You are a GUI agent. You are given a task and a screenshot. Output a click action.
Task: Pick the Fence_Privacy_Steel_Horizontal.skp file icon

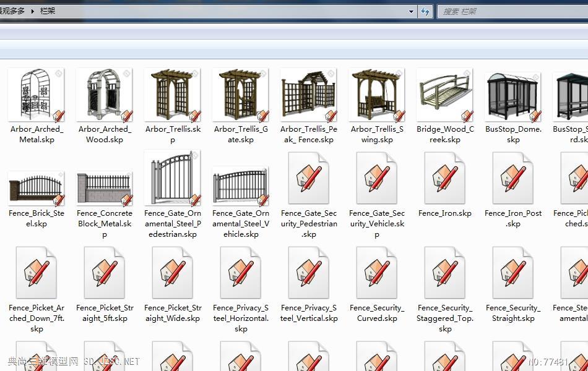pyautogui.click(x=241, y=273)
